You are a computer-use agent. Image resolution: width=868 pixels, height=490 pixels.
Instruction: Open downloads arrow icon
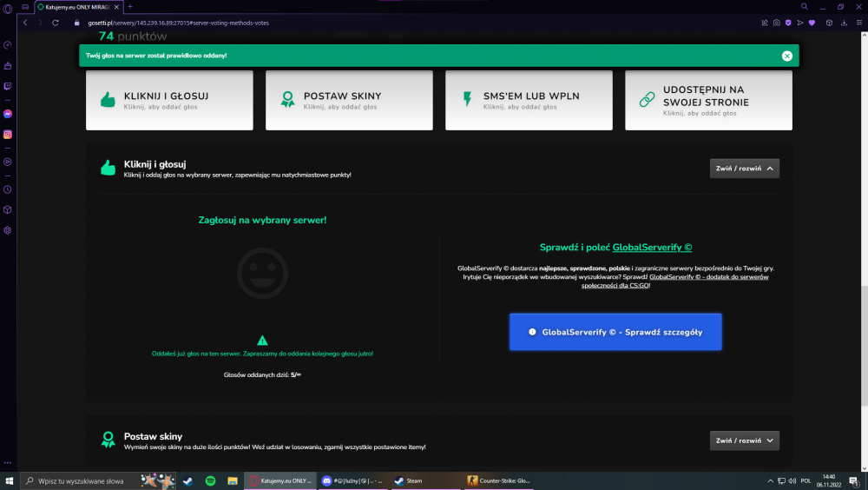pyautogui.click(x=845, y=23)
